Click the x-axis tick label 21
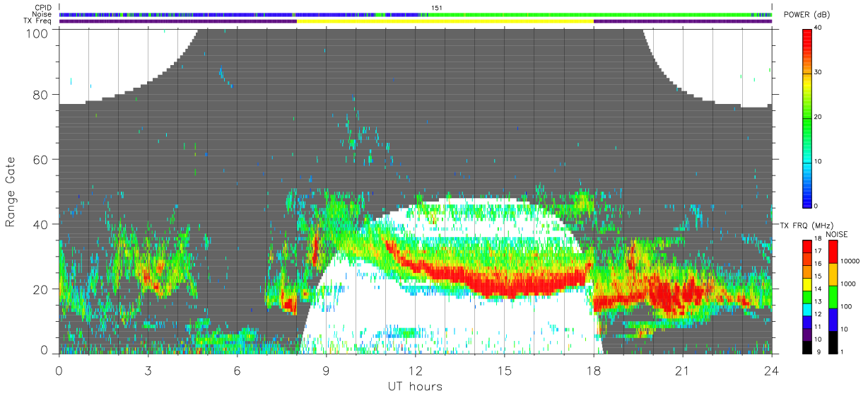 (683, 370)
